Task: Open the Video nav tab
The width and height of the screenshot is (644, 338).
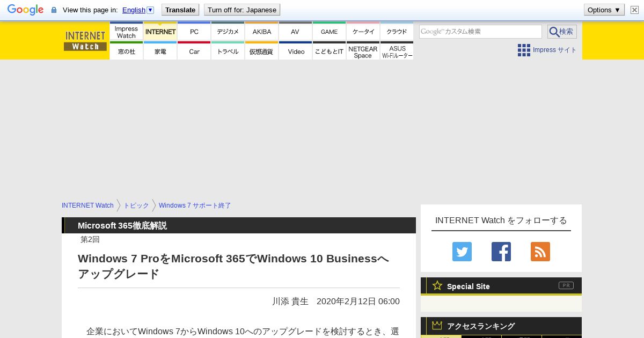Action: (295, 51)
